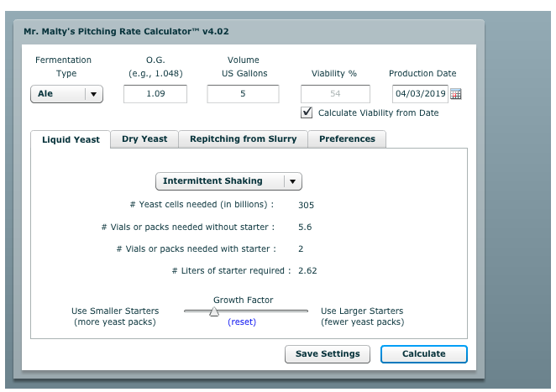Switch to the Liquid Yeast tab

71,139
